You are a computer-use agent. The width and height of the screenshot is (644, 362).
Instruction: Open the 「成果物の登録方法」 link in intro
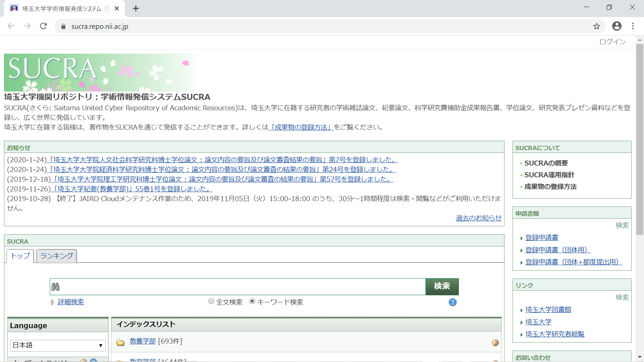(x=301, y=127)
